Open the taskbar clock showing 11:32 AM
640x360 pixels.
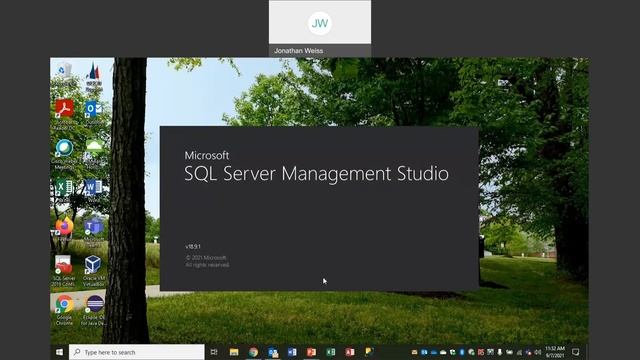pos(555,352)
